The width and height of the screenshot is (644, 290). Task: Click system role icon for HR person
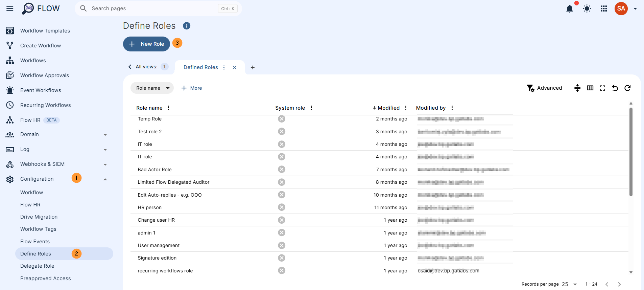(282, 207)
